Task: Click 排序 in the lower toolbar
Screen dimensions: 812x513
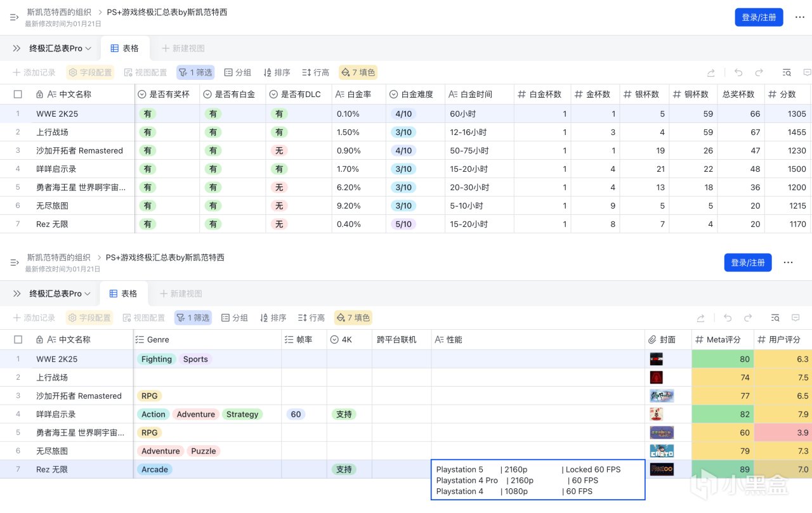Action: click(x=273, y=318)
